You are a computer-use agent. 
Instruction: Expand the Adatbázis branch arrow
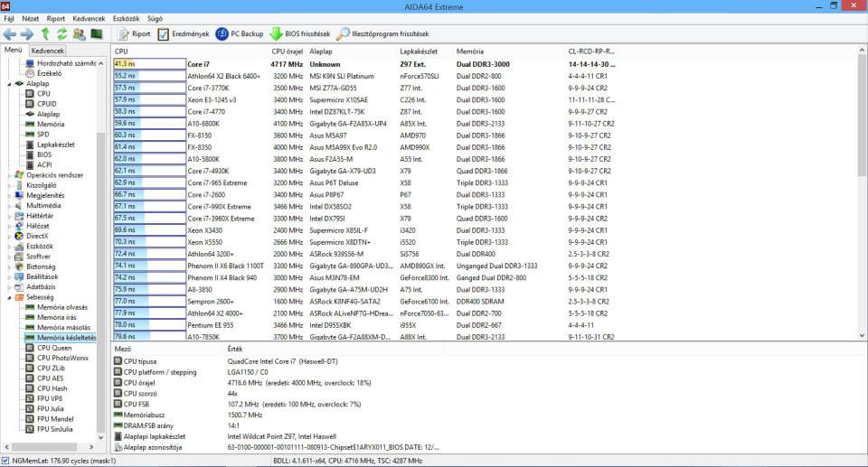[9, 287]
